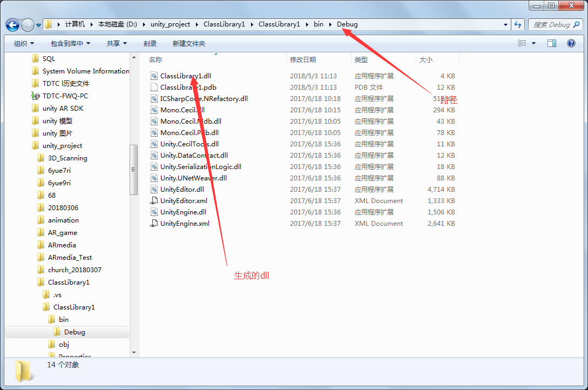
Task: Click navigation pane scroll up arrow
Action: pyautogui.click(x=134, y=57)
